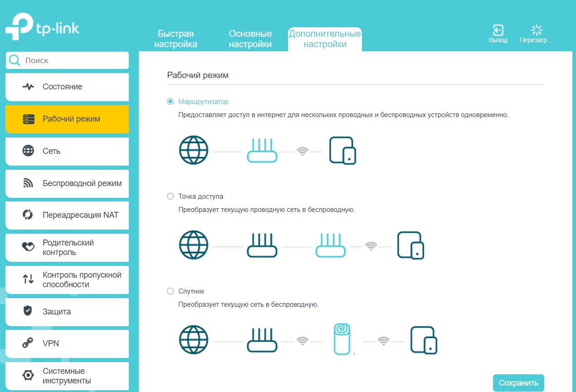Click the Системные инструменты gear icon
Screen dimensions: 576x392
click(28, 376)
